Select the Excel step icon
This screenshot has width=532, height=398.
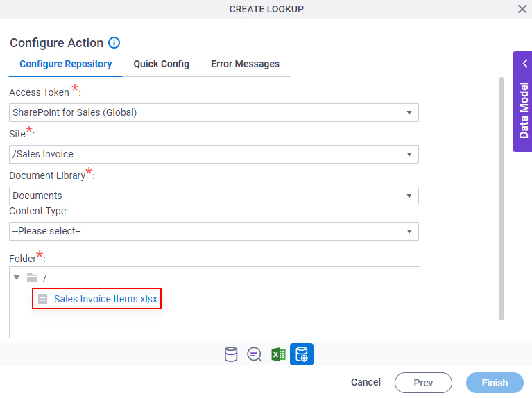tap(278, 354)
